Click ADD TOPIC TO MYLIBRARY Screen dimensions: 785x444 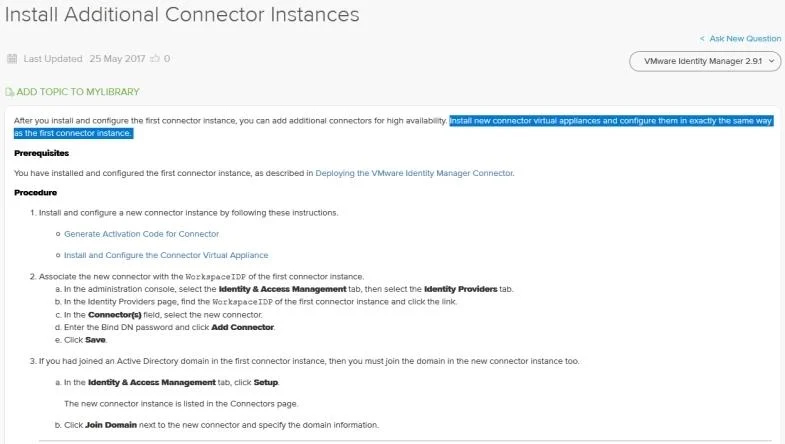click(78, 92)
